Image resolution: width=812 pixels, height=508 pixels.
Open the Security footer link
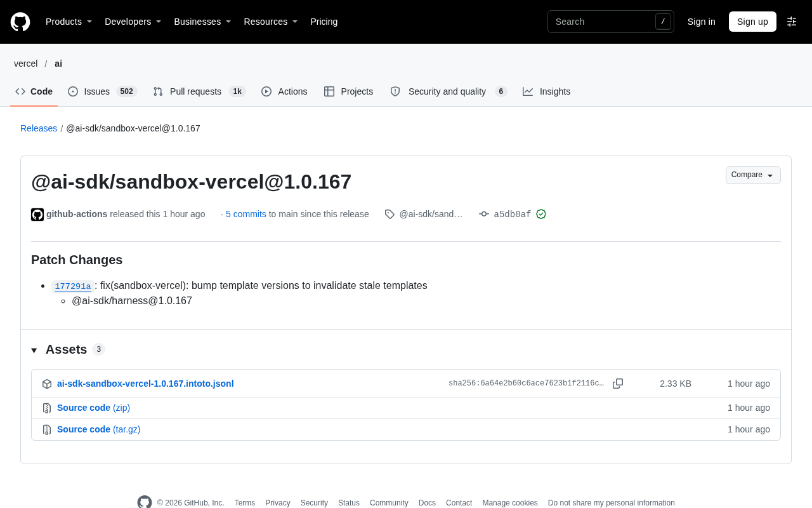pos(314,503)
